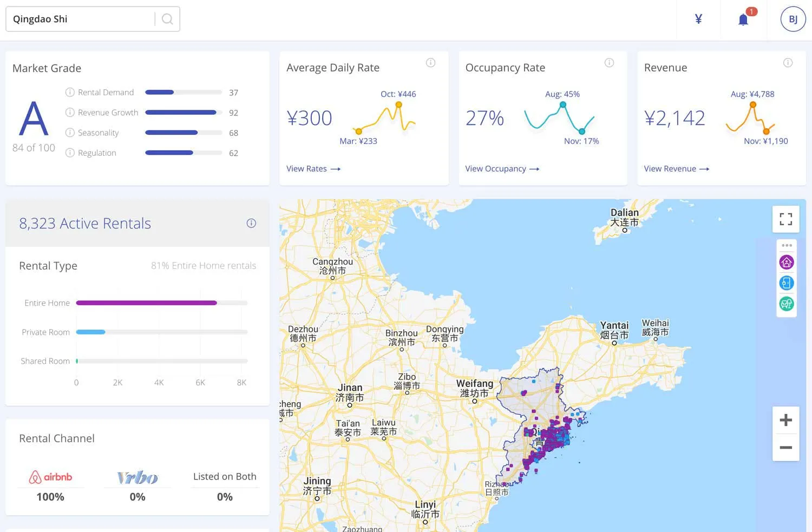Follow the View Occupancy link
This screenshot has width=812, height=532.
click(x=502, y=169)
